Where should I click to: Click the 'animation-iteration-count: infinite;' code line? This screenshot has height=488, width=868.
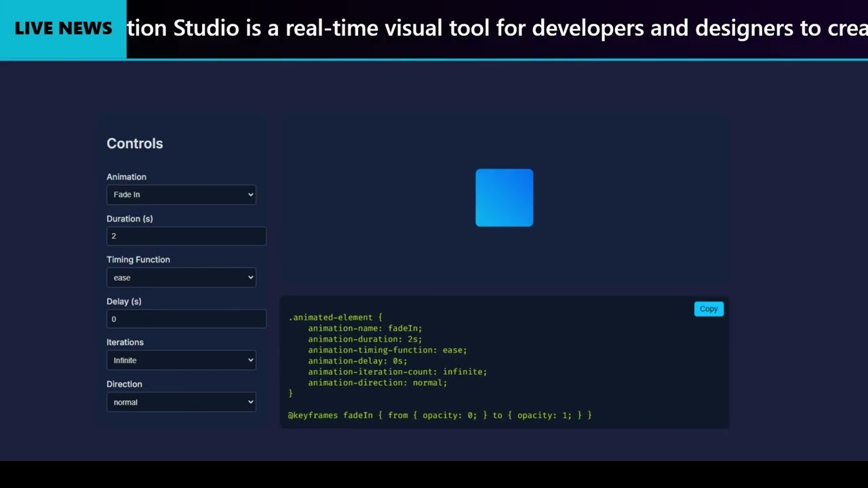coord(397,371)
